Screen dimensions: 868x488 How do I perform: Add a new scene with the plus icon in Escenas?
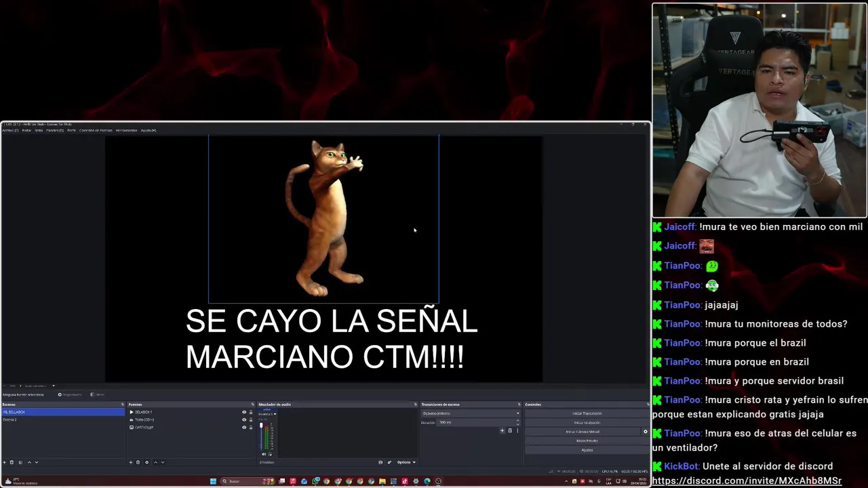(x=4, y=462)
